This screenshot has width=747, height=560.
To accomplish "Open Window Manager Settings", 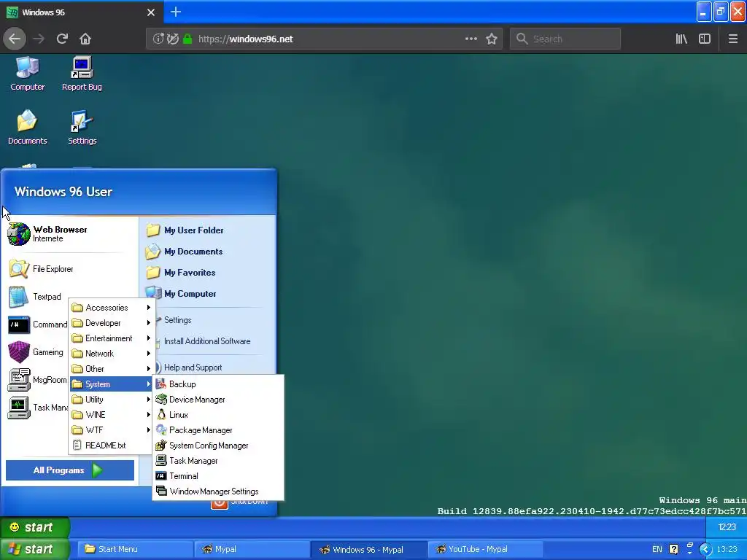I will tap(217, 491).
